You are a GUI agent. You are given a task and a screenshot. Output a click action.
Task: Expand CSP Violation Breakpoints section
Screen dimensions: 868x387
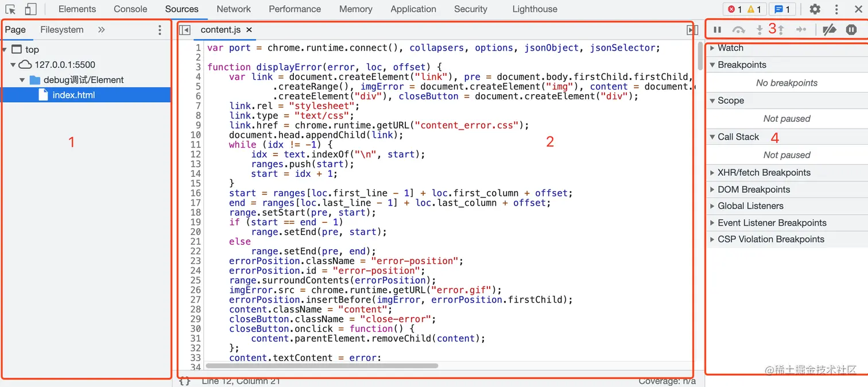712,239
